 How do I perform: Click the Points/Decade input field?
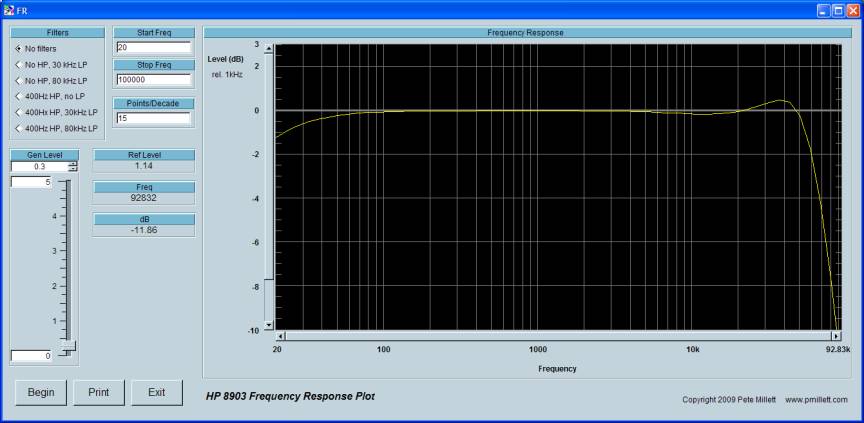(x=152, y=119)
